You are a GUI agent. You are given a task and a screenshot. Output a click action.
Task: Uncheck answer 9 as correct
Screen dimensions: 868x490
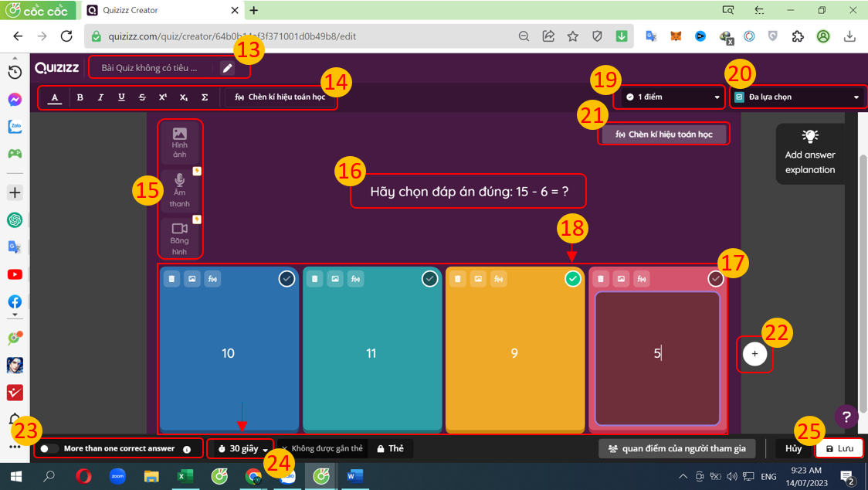coord(572,278)
